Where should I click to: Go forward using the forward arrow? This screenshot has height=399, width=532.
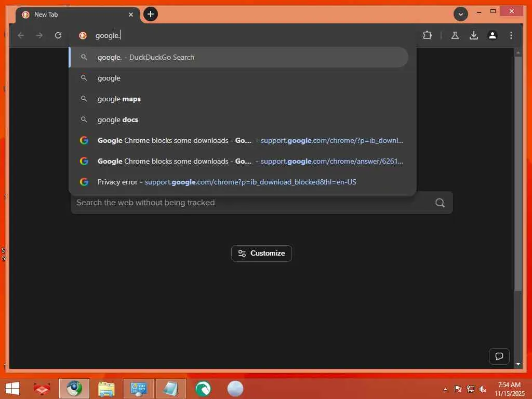(x=39, y=35)
